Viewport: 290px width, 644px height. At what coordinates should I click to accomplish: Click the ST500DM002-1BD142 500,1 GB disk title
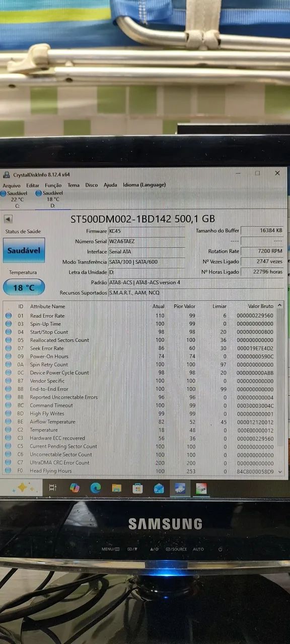[142, 219]
